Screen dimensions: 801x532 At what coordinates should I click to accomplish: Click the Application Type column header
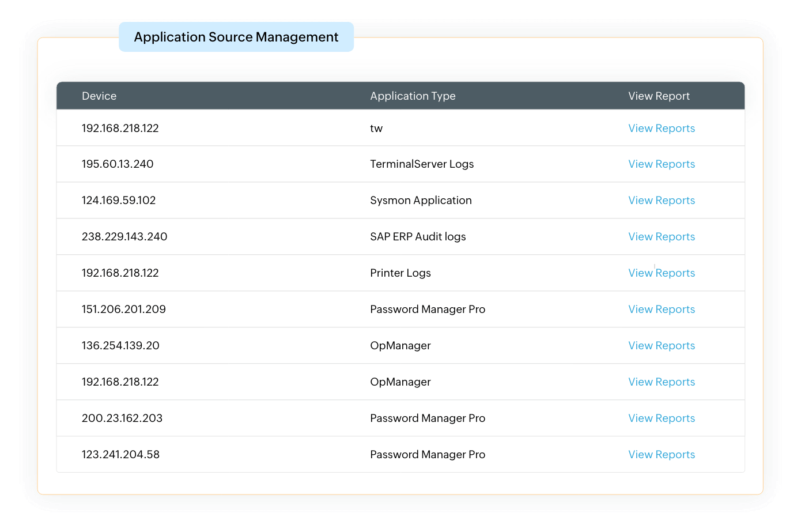tap(413, 96)
